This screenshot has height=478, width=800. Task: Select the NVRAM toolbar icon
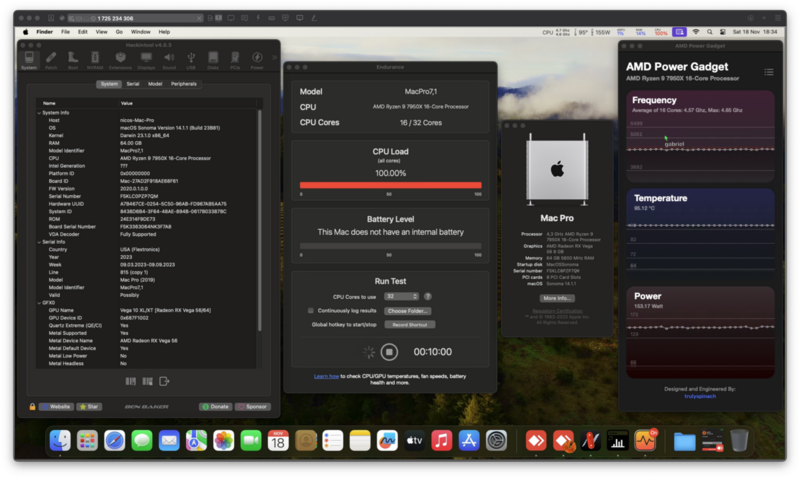95,60
